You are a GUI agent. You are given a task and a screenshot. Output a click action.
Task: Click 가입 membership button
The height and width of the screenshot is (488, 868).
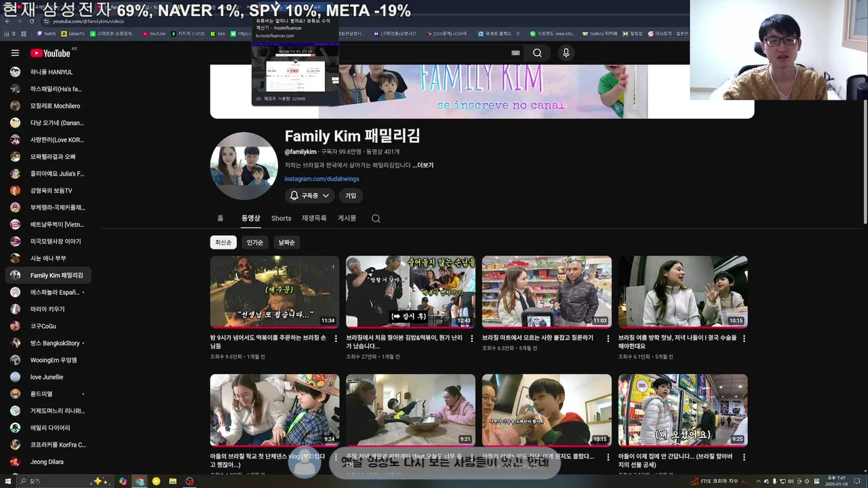click(x=351, y=195)
